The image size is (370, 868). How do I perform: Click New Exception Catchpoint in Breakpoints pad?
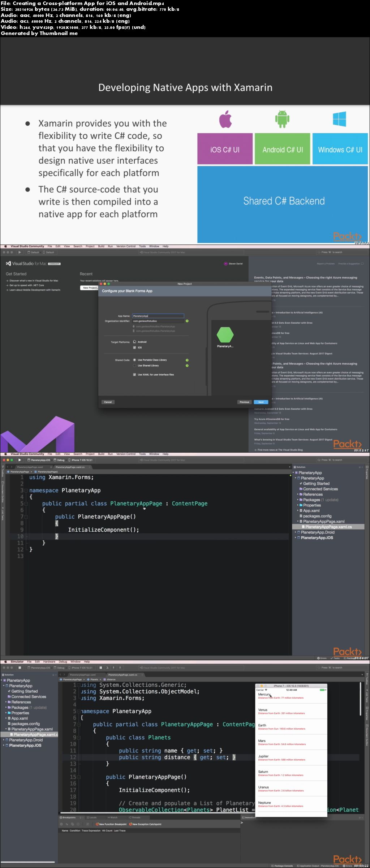(x=145, y=824)
